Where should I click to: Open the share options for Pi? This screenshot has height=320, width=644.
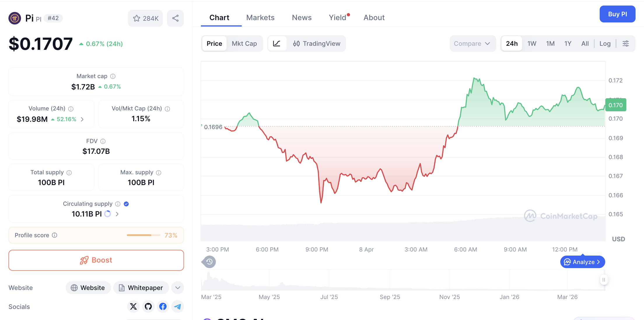pos(175,18)
